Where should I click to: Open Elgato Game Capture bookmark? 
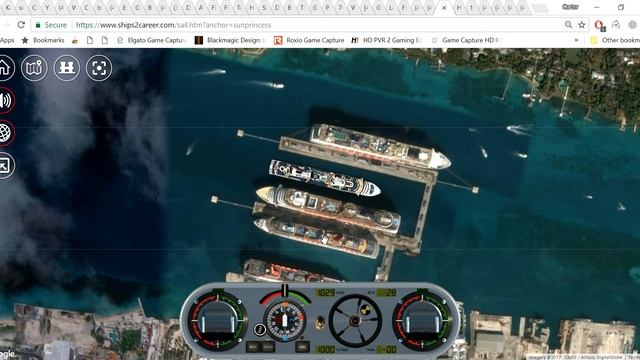click(x=152, y=40)
